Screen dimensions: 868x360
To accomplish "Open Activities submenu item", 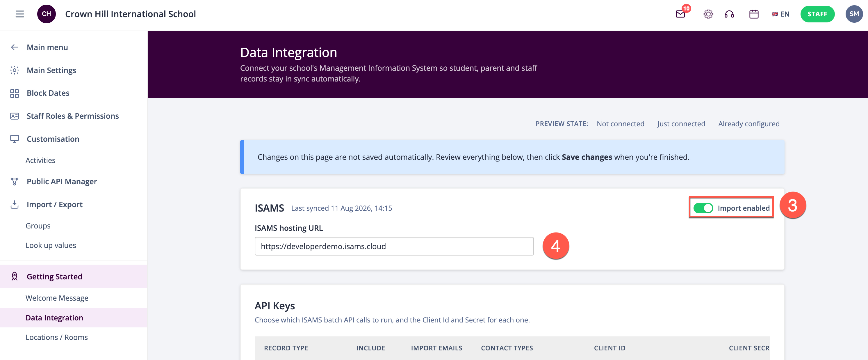I will (40, 160).
